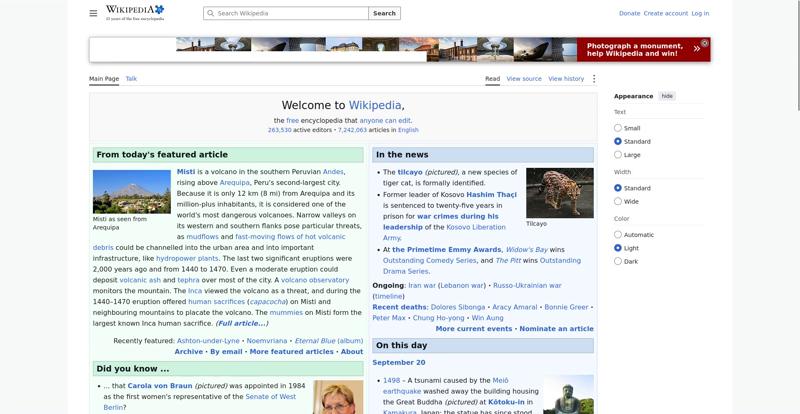The image size is (800, 414).
Task: Open the Misti article link
Action: (186, 172)
